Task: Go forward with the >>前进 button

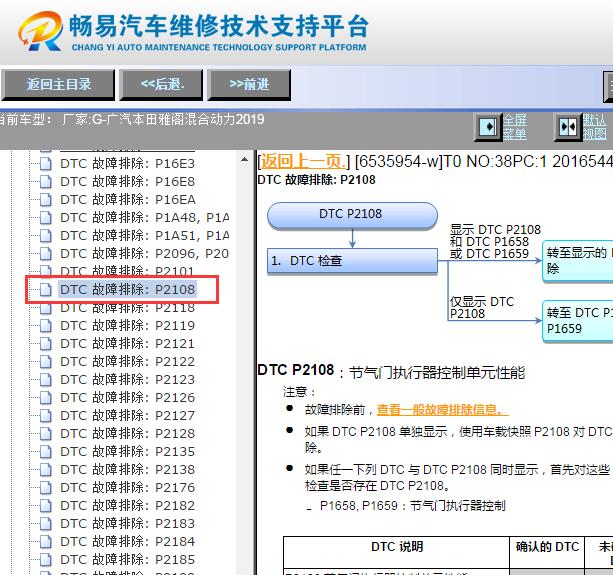Action: click(249, 85)
